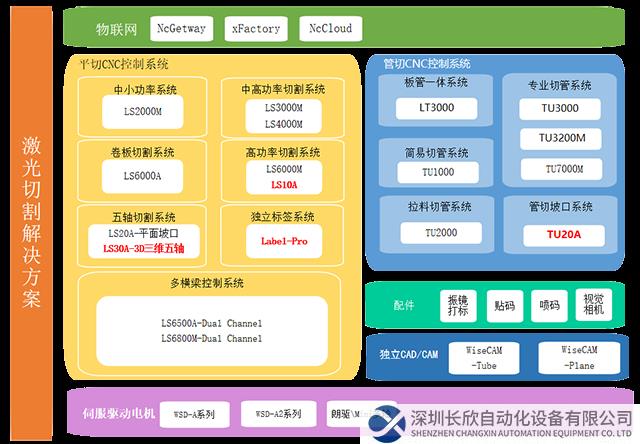The width and height of the screenshot is (640, 444).
Task: Select the 振镜打标 accessory box
Action: (x=458, y=305)
